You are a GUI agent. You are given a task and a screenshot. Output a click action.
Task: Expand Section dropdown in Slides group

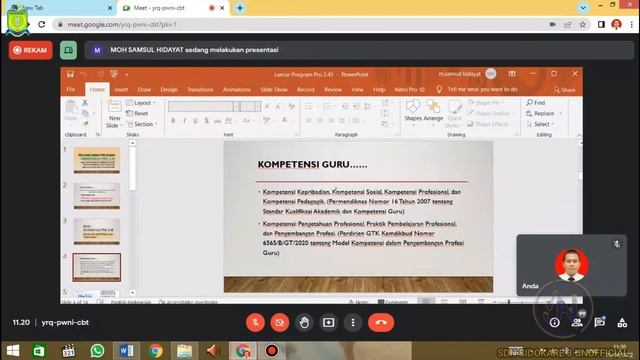[142, 124]
